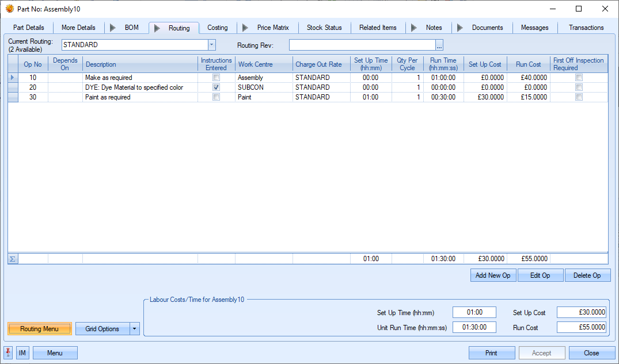Expand the Current Routing dropdown
Image resolution: width=619 pixels, height=364 pixels.
coord(211,45)
